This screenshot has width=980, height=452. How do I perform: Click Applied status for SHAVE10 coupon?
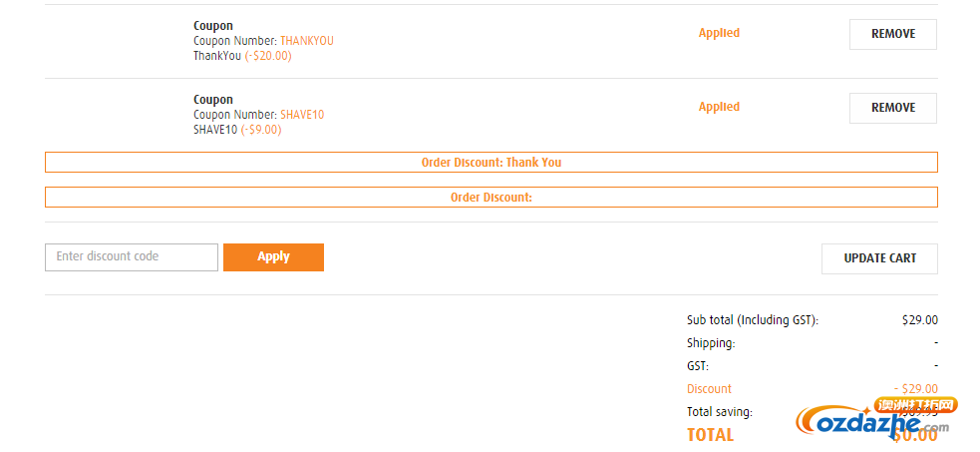[x=719, y=107]
